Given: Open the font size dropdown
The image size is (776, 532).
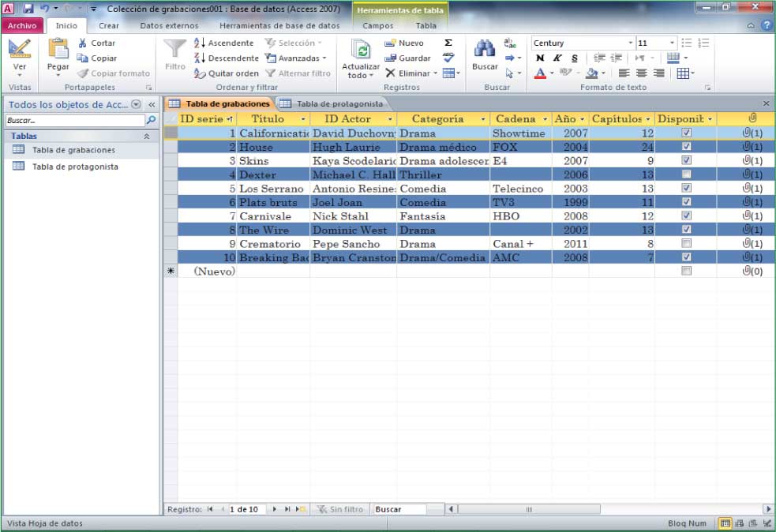Looking at the screenshot, I should point(672,43).
